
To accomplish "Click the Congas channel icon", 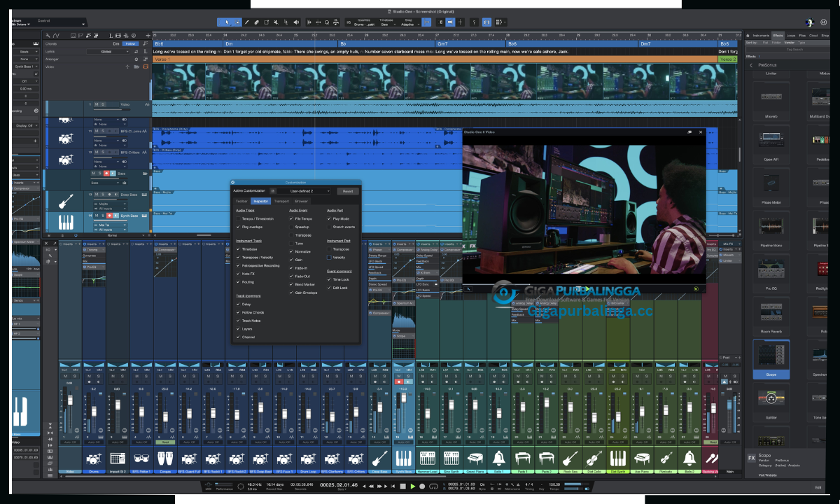I will 164,458.
